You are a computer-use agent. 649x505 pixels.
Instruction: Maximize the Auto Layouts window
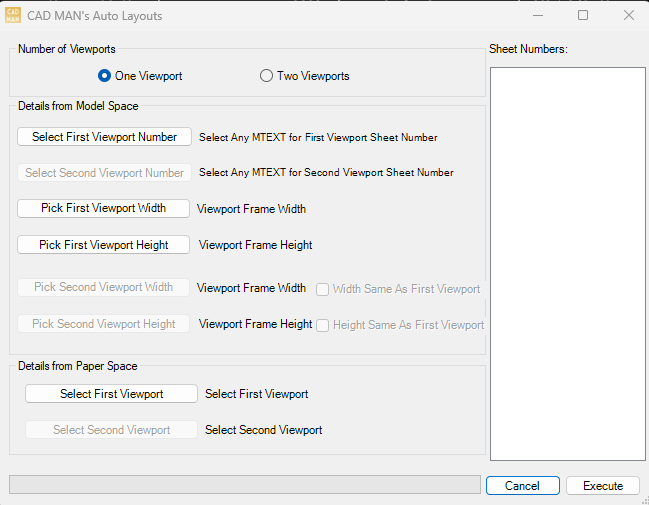(583, 15)
